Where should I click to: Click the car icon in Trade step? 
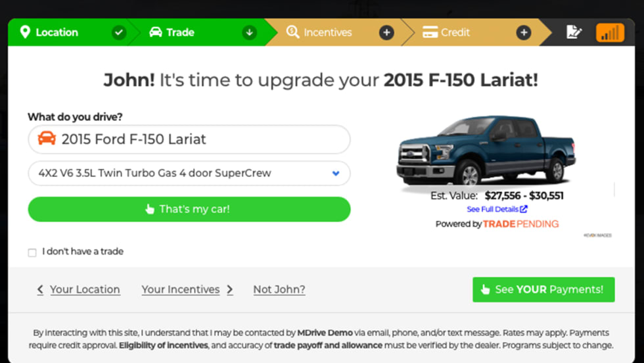coord(156,32)
